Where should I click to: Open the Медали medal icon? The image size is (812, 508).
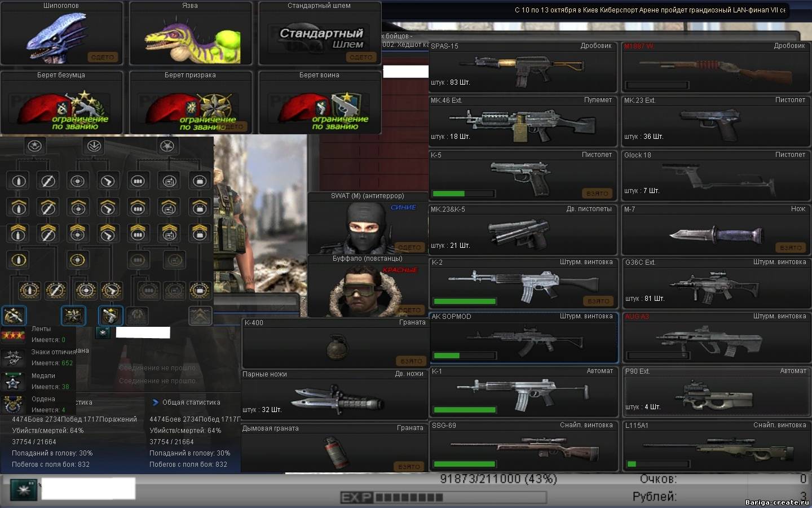(12, 382)
